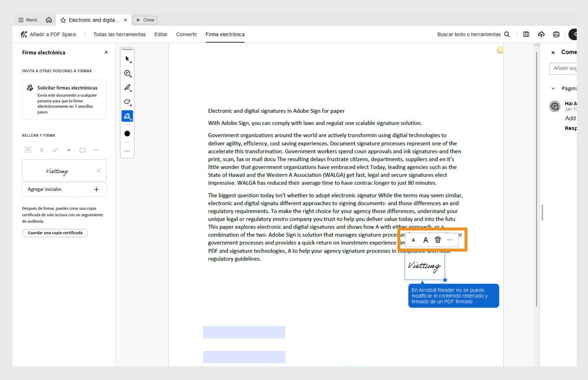Click the print document icon
This screenshot has width=588, height=380.
tap(556, 34)
